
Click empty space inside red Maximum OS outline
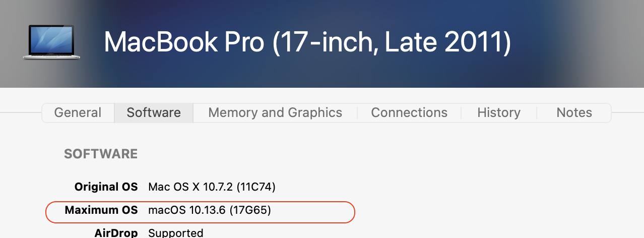pyautogui.click(x=312, y=211)
